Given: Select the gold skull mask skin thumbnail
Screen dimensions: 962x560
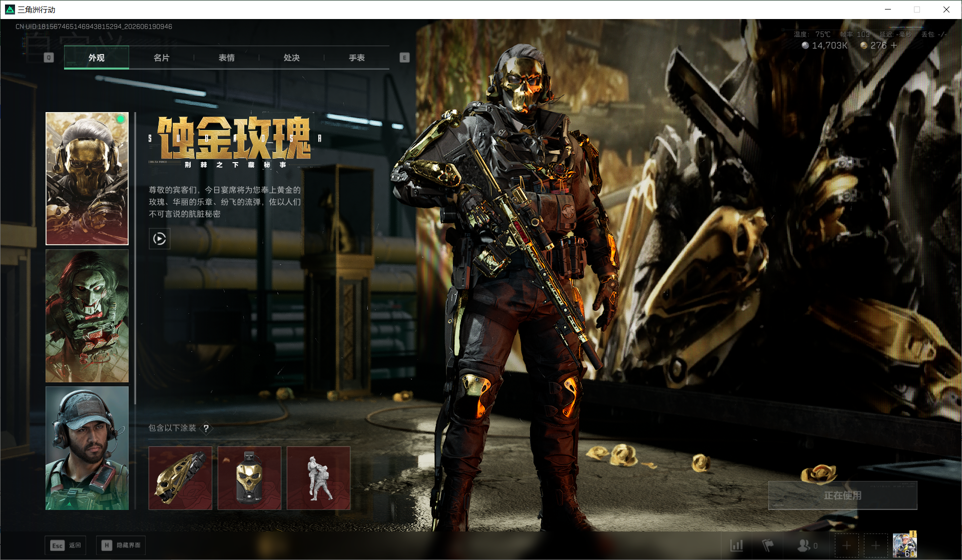Looking at the screenshot, I should [x=87, y=179].
